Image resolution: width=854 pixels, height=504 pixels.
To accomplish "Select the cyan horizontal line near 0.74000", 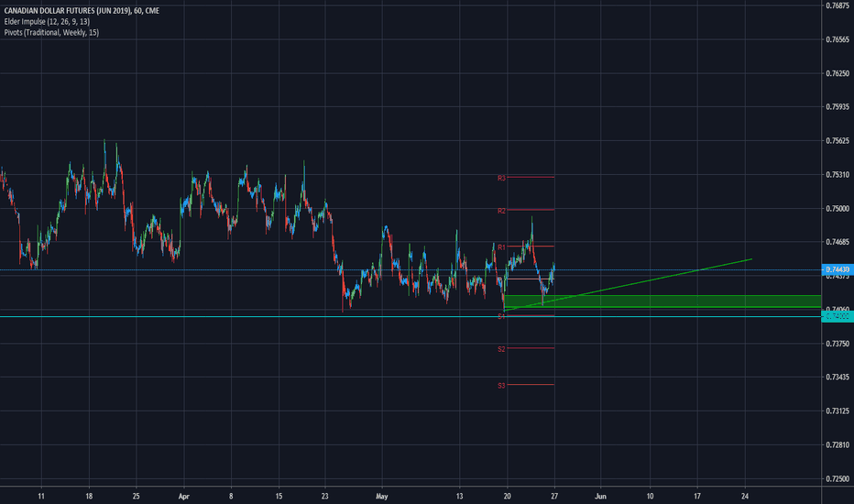I will point(411,316).
